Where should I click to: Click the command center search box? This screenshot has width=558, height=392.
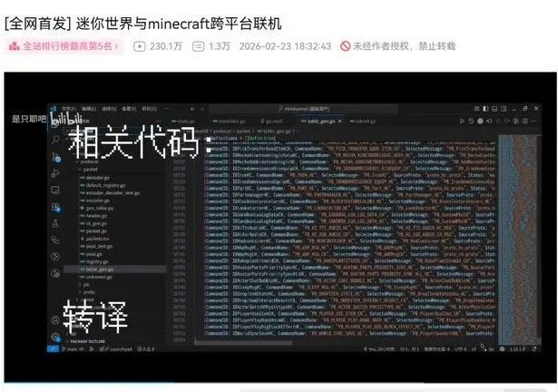pos(304,109)
